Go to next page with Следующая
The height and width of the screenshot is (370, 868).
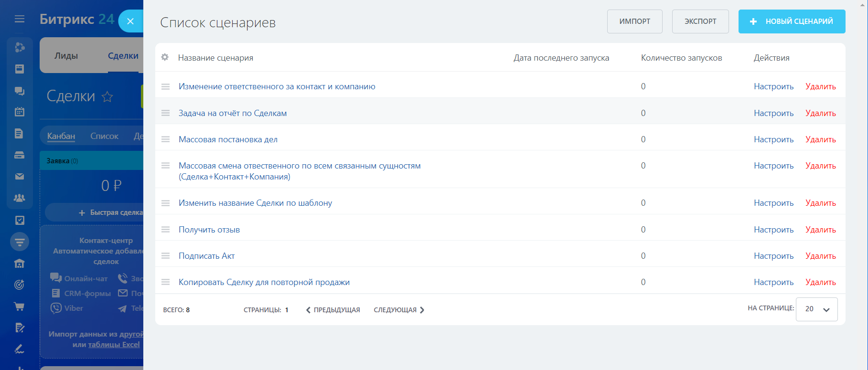click(x=399, y=310)
